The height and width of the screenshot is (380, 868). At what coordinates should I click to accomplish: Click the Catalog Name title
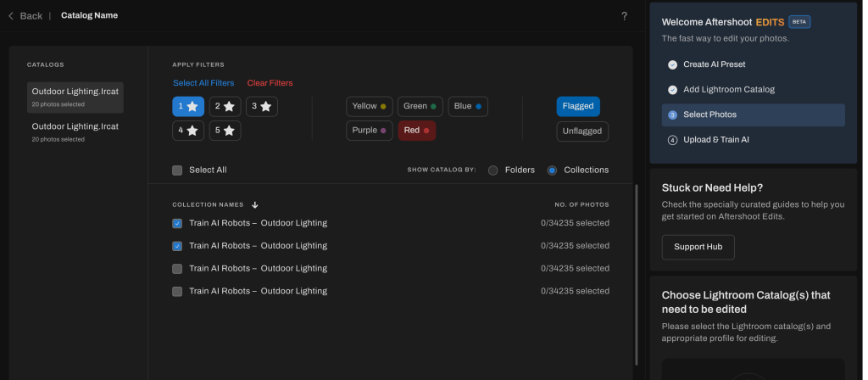[x=89, y=15]
